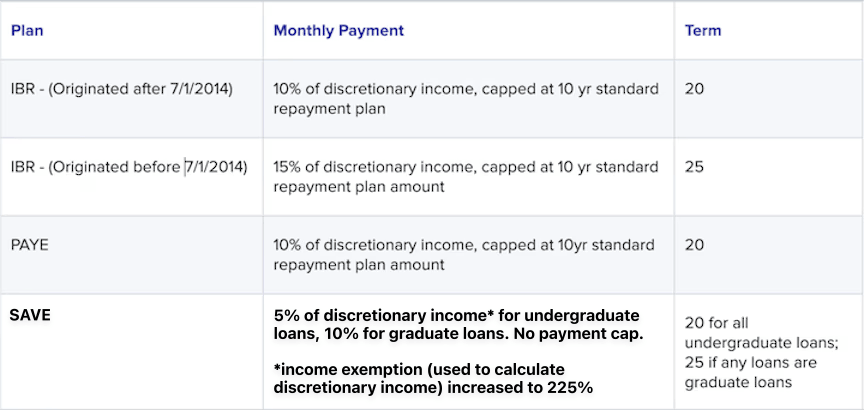Click the 7/1/2014 date in the first IBR row
This screenshot has height=410, width=864.
click(x=197, y=89)
